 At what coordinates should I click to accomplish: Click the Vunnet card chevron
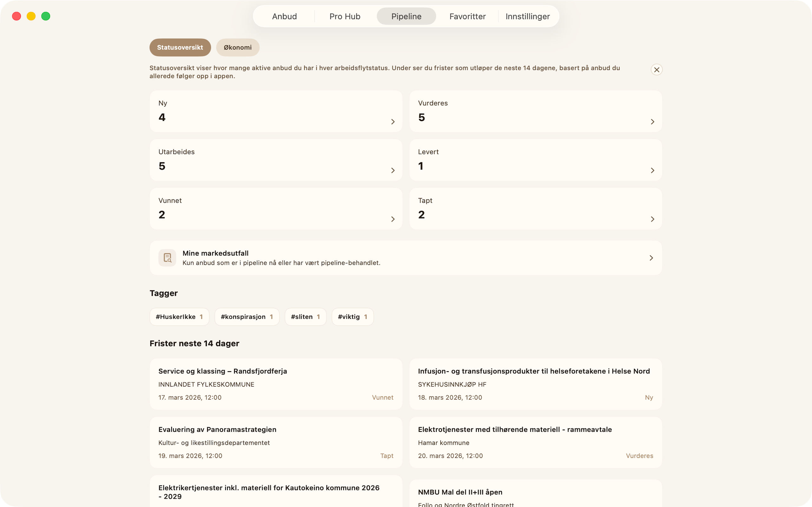pyautogui.click(x=393, y=219)
